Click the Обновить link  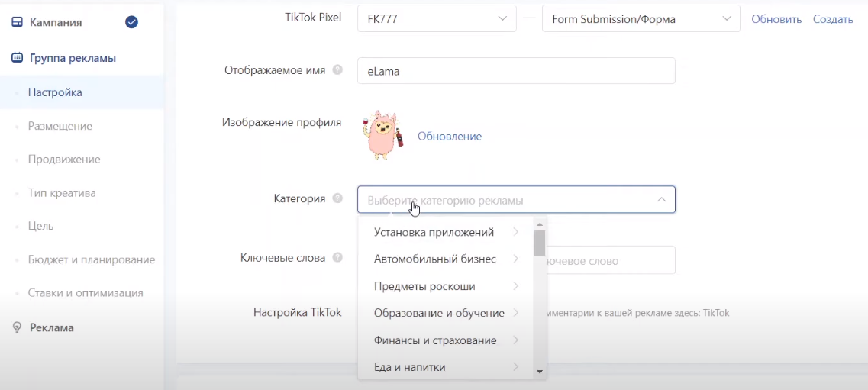(x=776, y=19)
